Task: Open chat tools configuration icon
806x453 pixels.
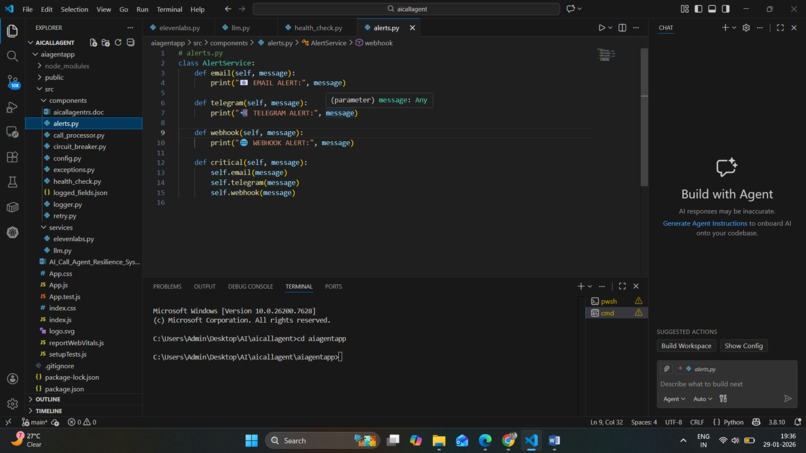Action: [723, 398]
